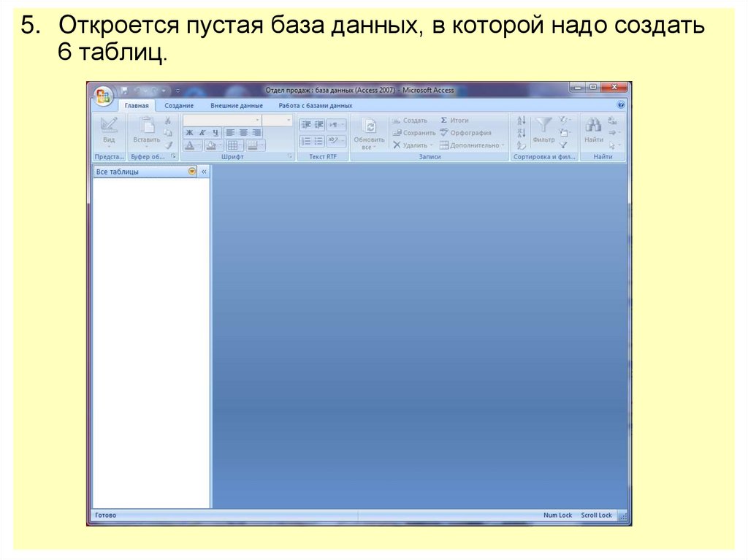This screenshot has height=560, width=748.
Task: Open the font color picker
Action: click(x=189, y=146)
